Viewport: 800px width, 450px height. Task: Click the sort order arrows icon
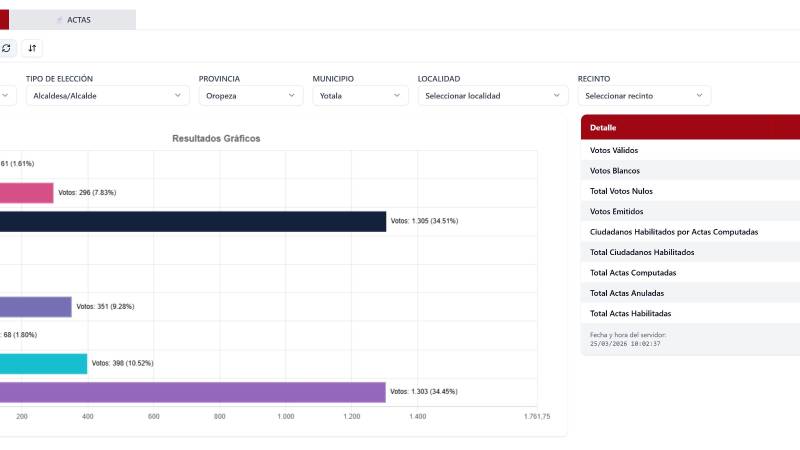tap(32, 48)
